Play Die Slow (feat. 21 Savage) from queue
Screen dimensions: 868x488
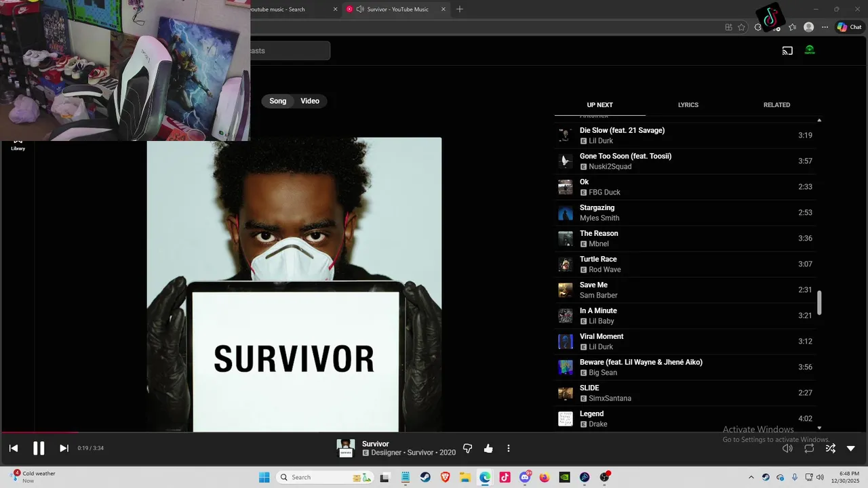tap(685, 136)
